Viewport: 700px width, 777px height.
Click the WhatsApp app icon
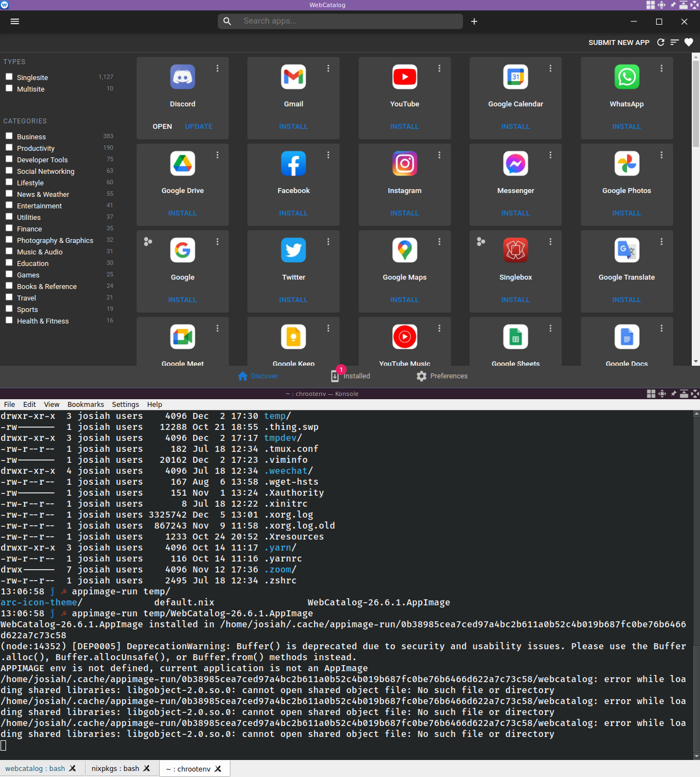(626, 77)
